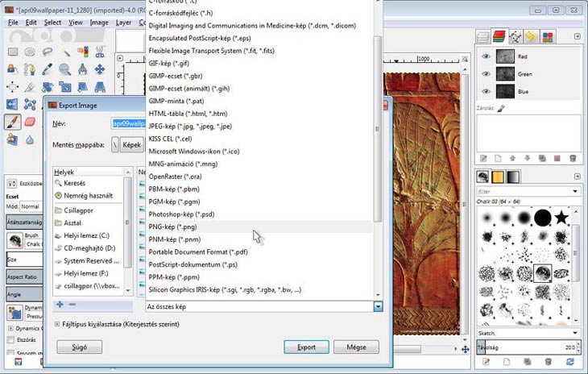This screenshot has height=374, width=588.
Task: Open the Sketch brush tag dropdown
Action: pyautogui.click(x=574, y=332)
